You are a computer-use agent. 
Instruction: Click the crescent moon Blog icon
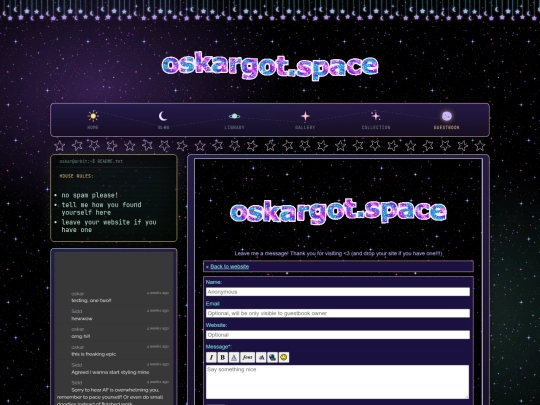[163, 116]
